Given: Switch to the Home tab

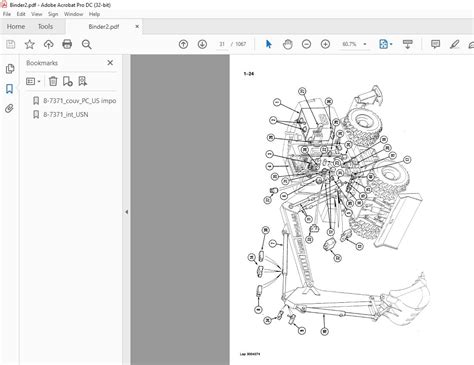Looking at the screenshot, I should point(16,26).
